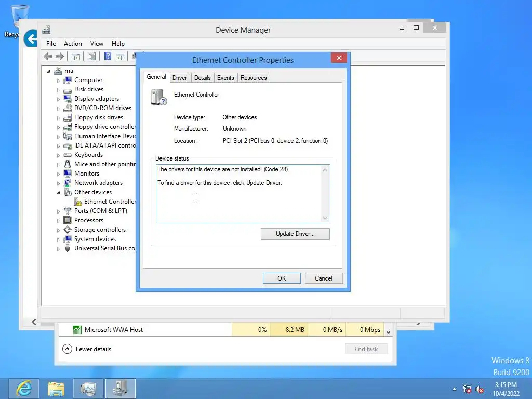Open the Properties toolbar icon in Device Manager
532x399 pixels.
click(x=91, y=56)
